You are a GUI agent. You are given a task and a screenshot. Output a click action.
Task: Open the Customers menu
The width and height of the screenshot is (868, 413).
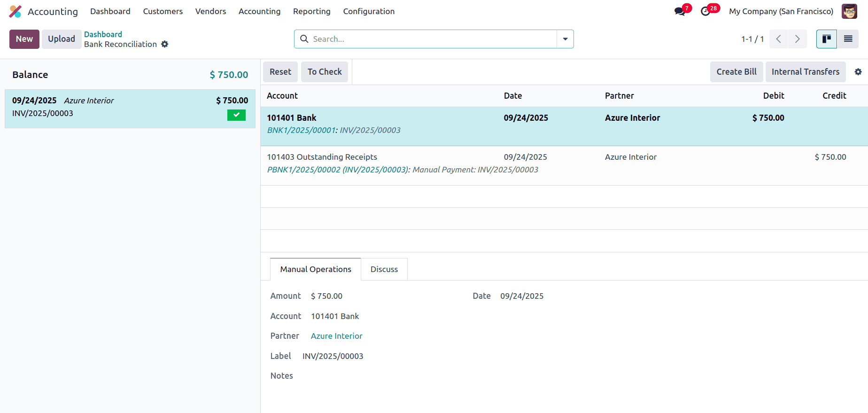tap(163, 11)
